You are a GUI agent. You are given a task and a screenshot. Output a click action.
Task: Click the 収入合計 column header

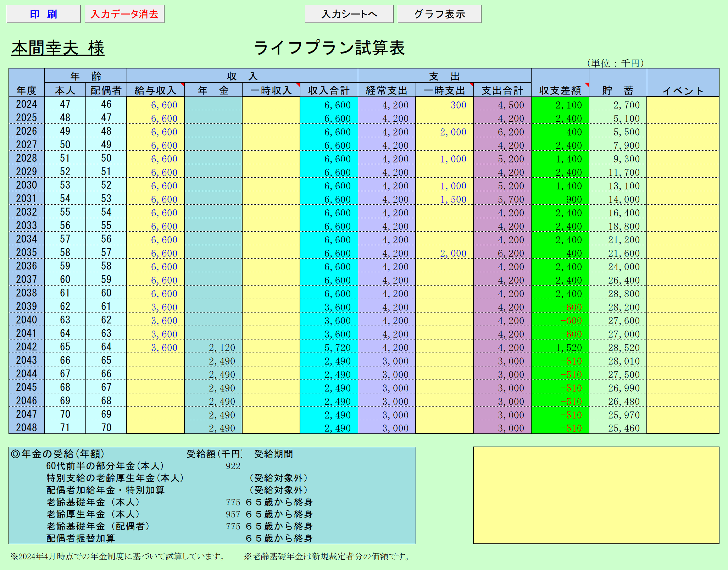[329, 90]
